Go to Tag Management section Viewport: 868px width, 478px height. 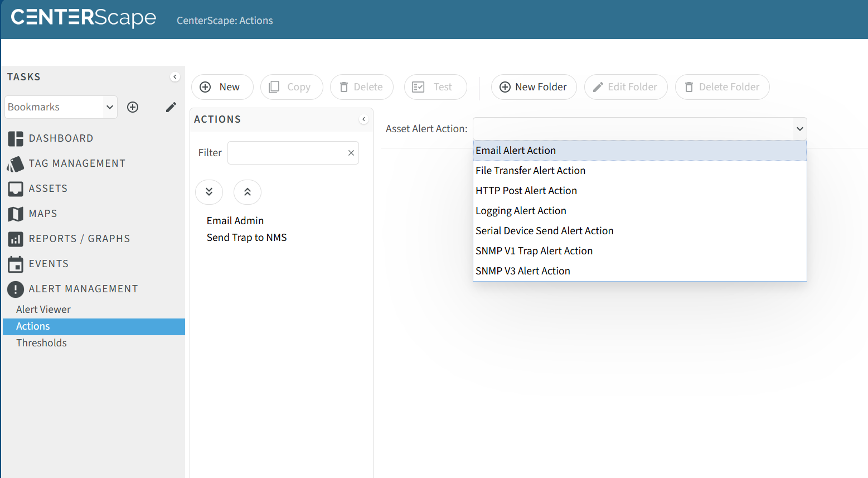point(77,163)
